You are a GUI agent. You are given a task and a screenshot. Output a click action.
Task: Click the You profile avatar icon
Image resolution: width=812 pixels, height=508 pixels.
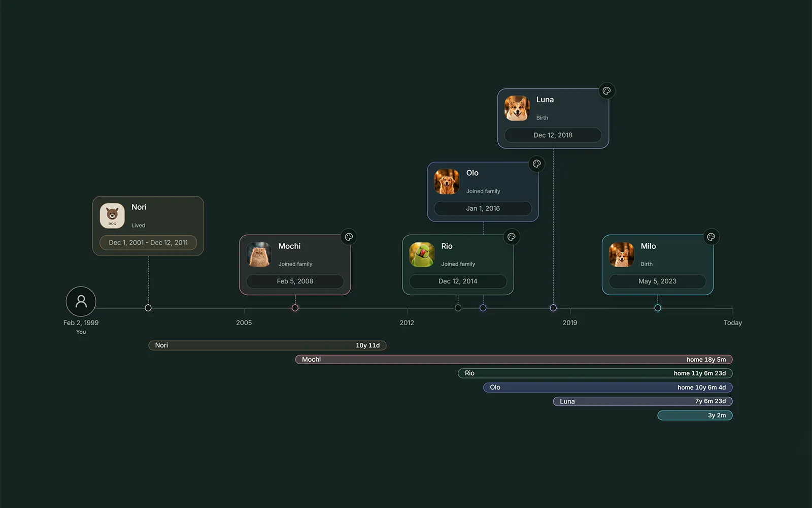point(81,302)
